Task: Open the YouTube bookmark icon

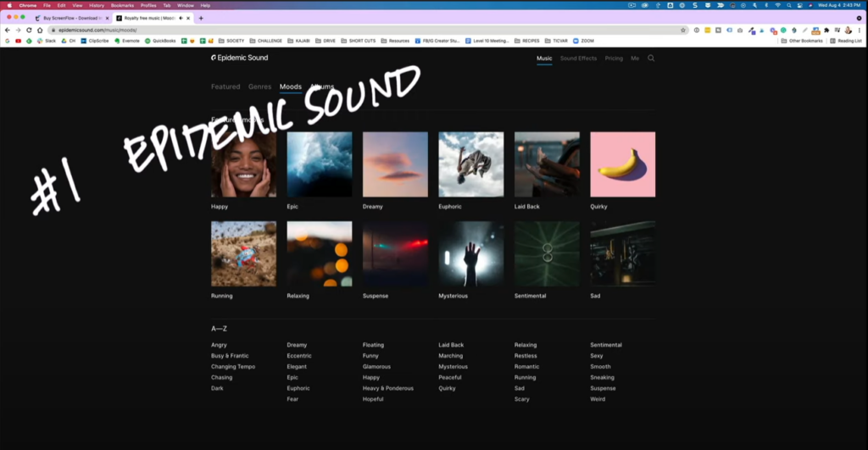Action: (x=19, y=41)
